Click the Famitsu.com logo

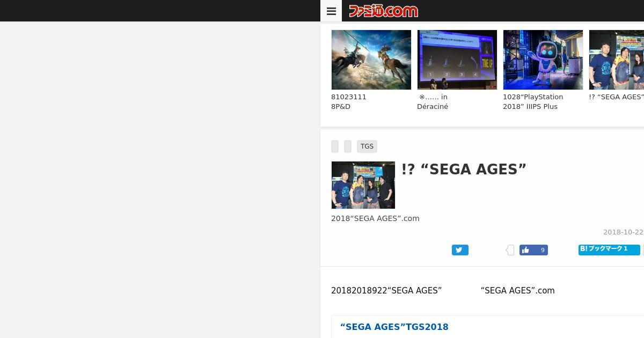tap(383, 11)
